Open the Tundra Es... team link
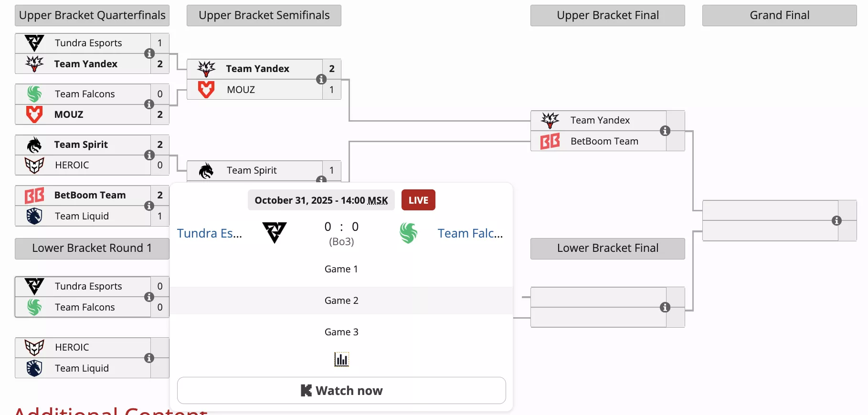Image resolution: width=868 pixels, height=415 pixels. [x=210, y=233]
